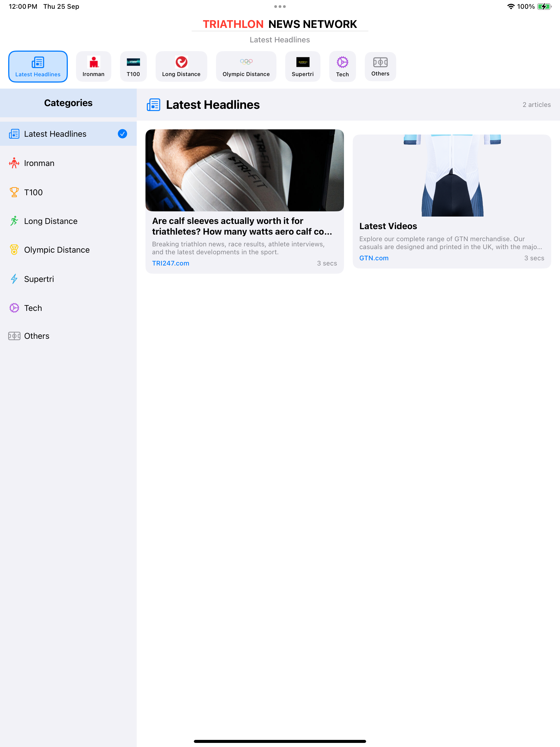The image size is (560, 747).
Task: Tap the red Long Distance logo icon
Action: pyautogui.click(x=181, y=62)
